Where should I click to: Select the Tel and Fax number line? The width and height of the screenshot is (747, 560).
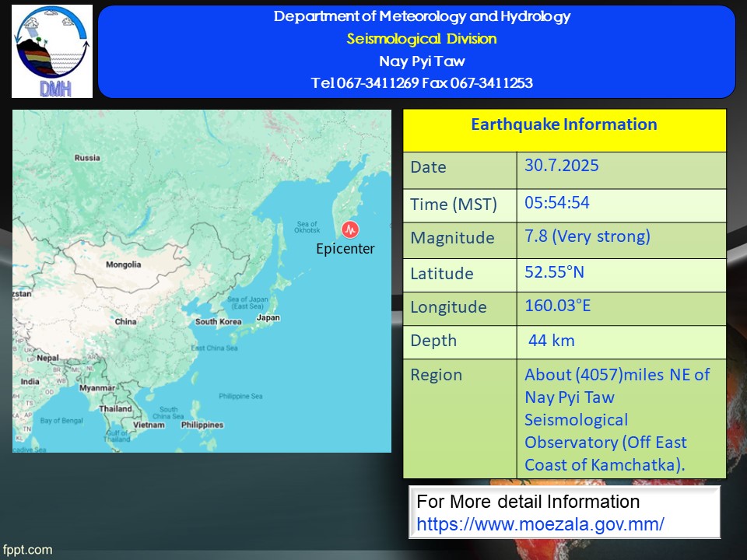422,83
